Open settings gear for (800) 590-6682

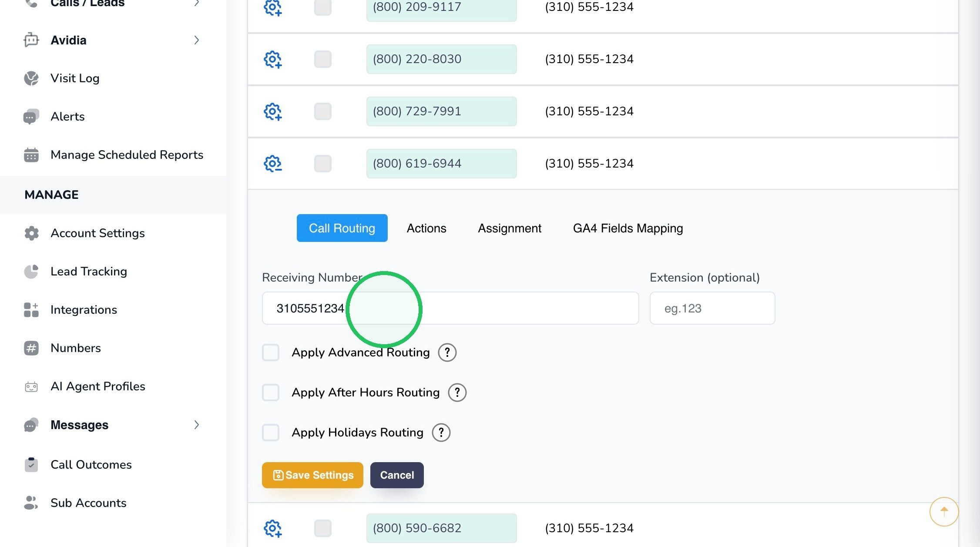point(273,528)
